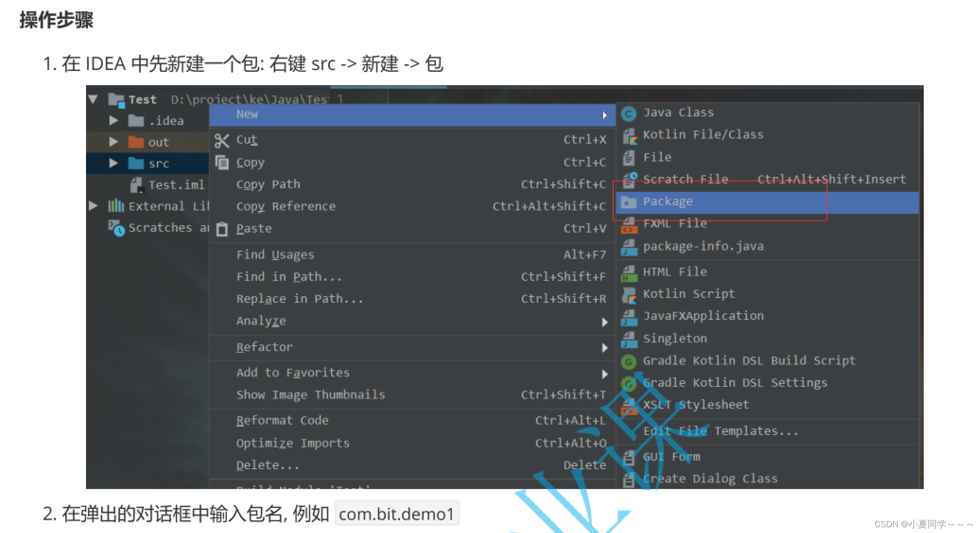Click the File icon in New submenu

tap(628, 158)
